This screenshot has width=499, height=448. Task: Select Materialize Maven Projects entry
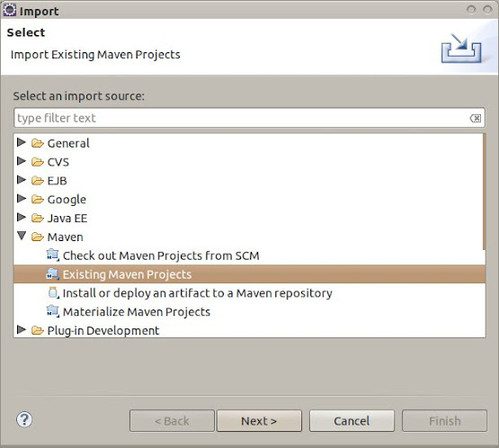[137, 312]
